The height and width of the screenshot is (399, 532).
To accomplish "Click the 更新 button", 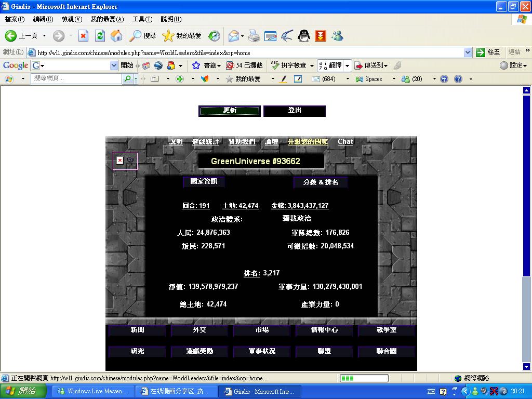I will coord(230,111).
